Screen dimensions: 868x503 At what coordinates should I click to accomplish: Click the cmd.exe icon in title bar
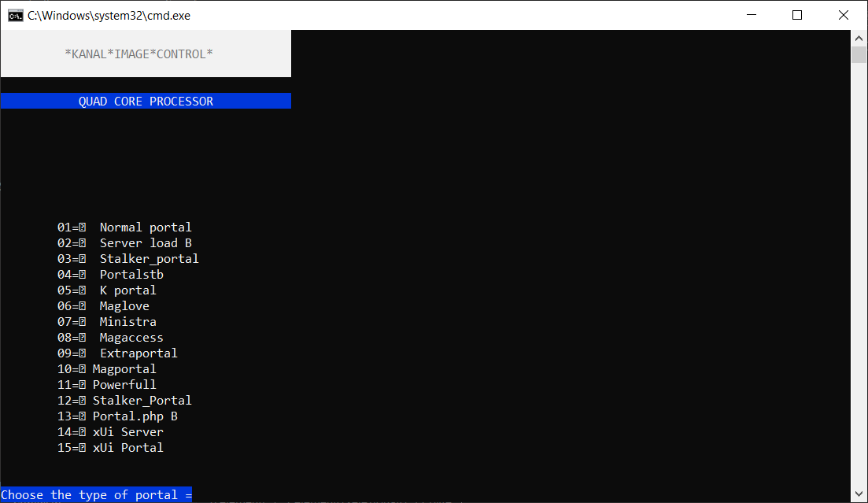click(16, 16)
